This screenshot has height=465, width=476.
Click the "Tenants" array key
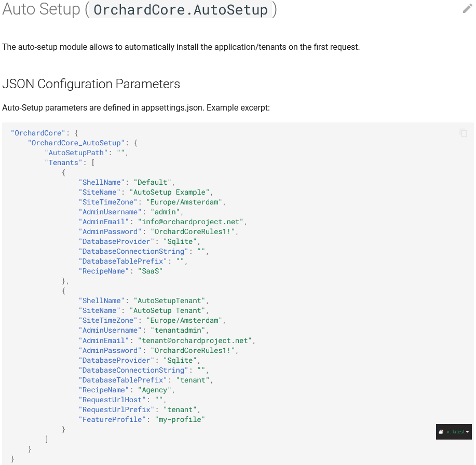pyautogui.click(x=63, y=162)
